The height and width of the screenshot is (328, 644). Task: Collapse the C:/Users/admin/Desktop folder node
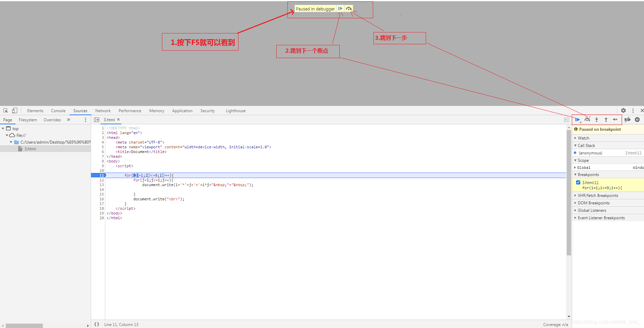(x=11, y=142)
